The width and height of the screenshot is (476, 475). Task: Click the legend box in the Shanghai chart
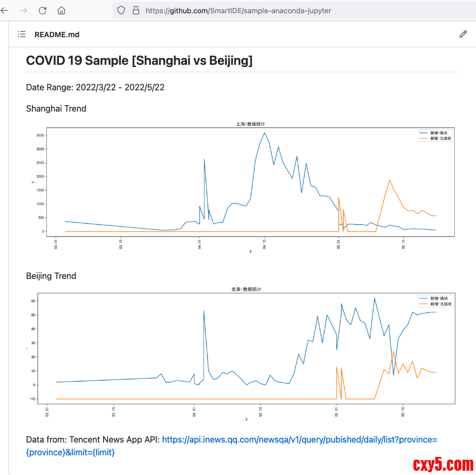tap(436, 135)
